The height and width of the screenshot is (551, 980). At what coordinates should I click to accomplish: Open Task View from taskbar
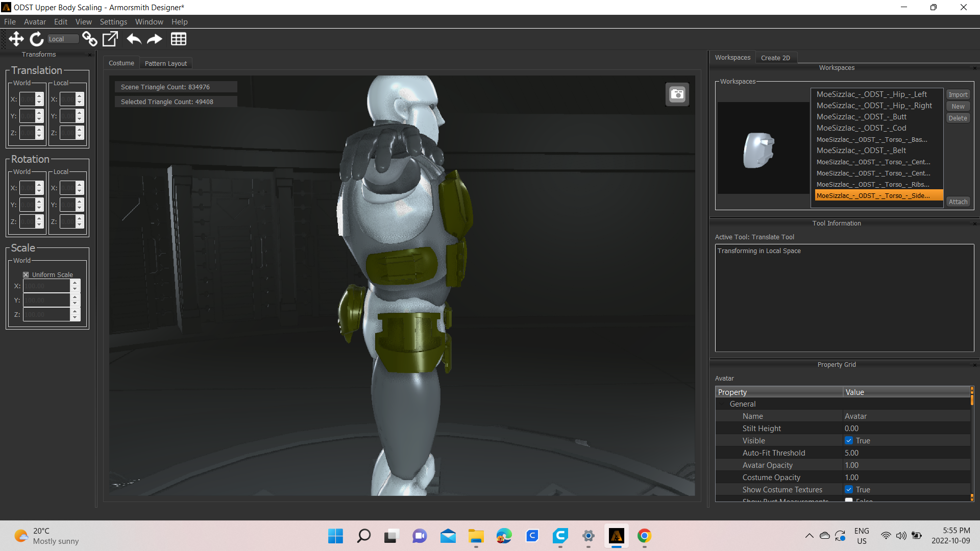coord(391,536)
